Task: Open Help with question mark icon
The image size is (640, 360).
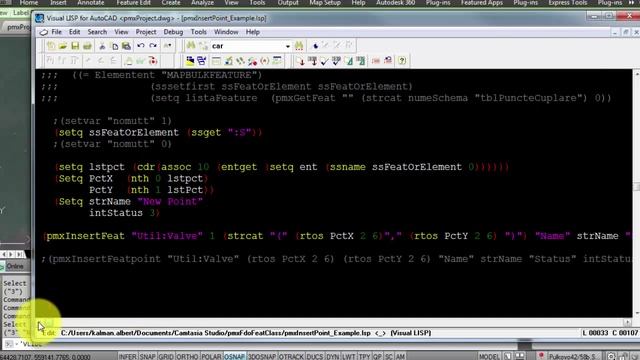Action: point(402,61)
